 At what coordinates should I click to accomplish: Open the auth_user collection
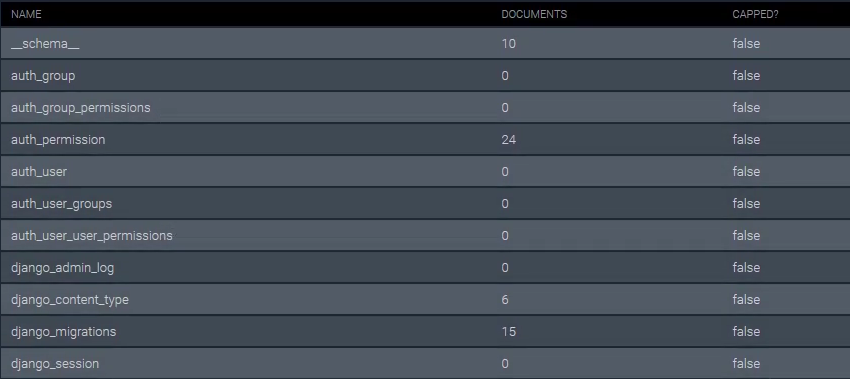click(39, 172)
